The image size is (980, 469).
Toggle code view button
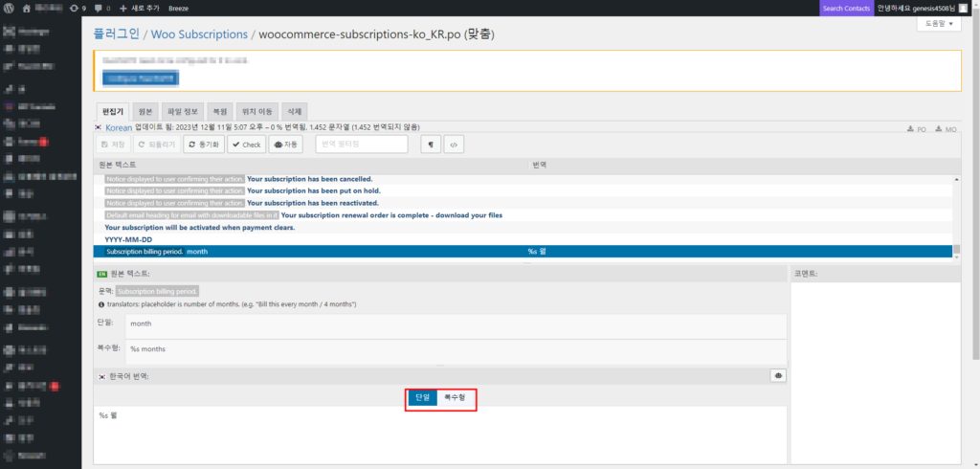(x=454, y=145)
